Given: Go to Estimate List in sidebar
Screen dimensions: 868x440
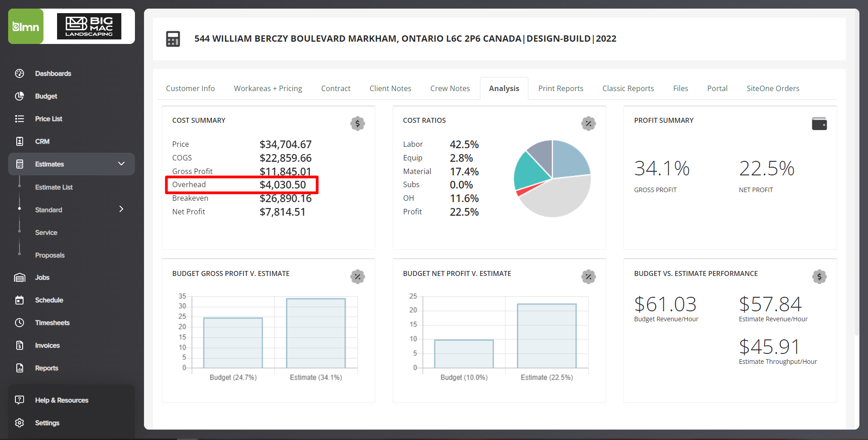Looking at the screenshot, I should [x=54, y=187].
